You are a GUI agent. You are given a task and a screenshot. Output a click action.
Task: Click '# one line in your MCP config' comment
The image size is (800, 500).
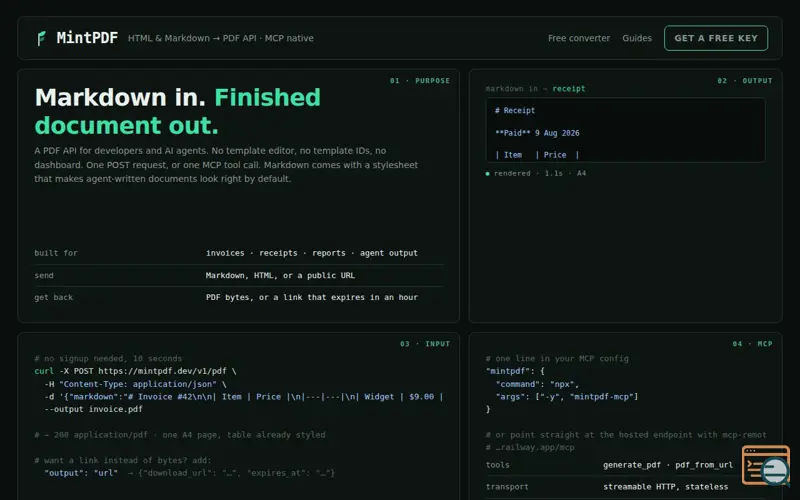pos(557,359)
